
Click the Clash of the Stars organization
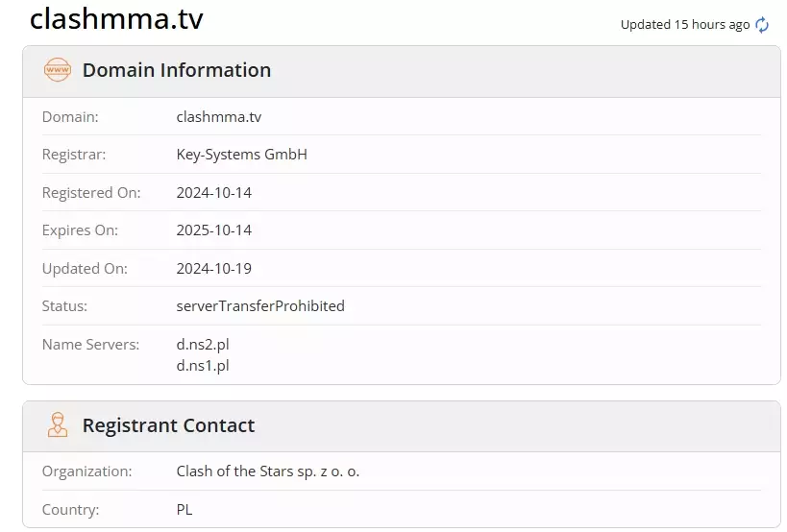[x=267, y=472]
